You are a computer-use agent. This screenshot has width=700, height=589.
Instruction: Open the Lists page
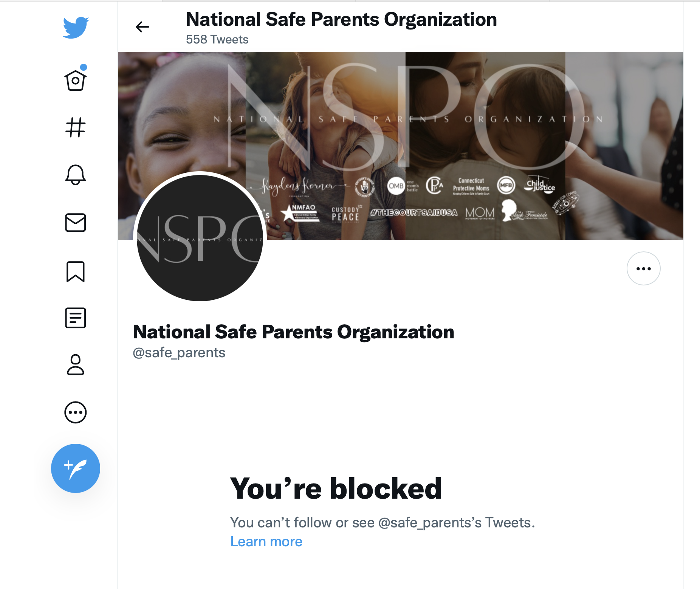pyautogui.click(x=76, y=318)
